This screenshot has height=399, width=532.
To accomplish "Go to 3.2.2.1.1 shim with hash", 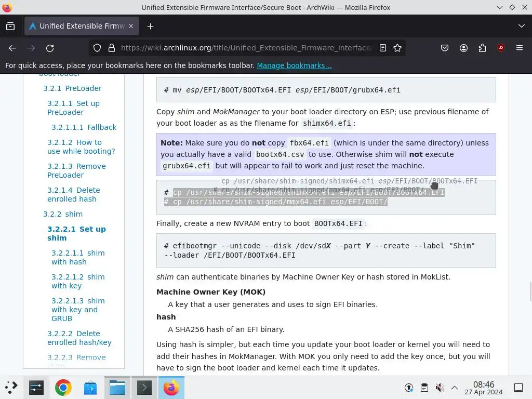I will click(x=78, y=257).
